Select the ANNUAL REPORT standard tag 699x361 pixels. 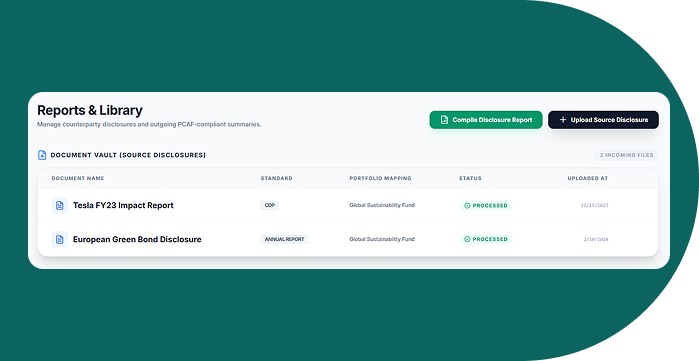(284, 239)
